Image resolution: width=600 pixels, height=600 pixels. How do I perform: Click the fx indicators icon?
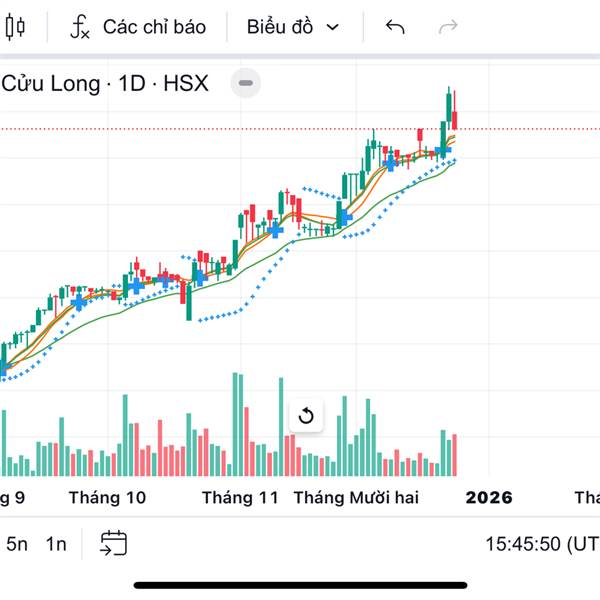point(80,28)
